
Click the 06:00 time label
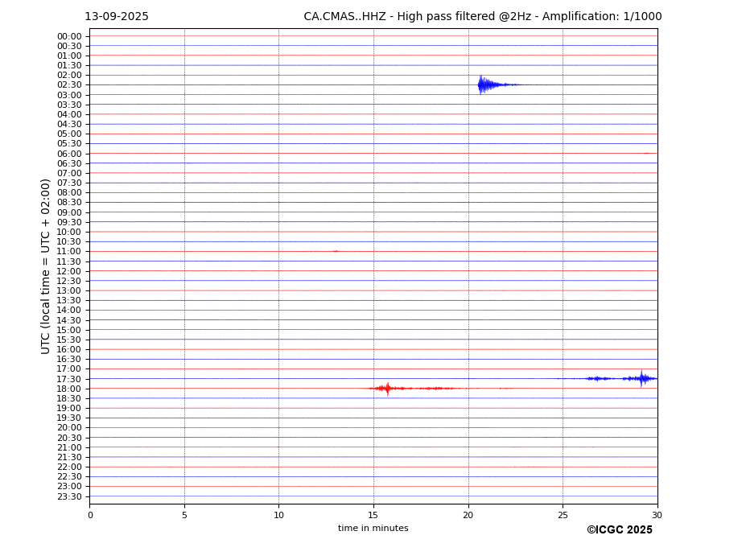69,154
